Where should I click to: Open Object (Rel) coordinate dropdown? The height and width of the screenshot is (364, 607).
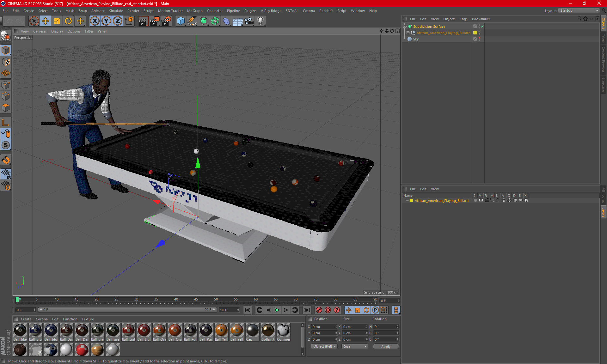point(324,346)
